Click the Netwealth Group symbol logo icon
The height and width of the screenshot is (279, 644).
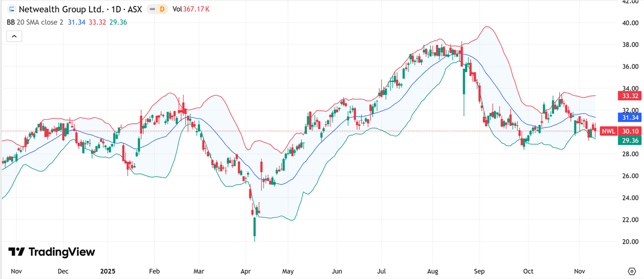point(11,10)
